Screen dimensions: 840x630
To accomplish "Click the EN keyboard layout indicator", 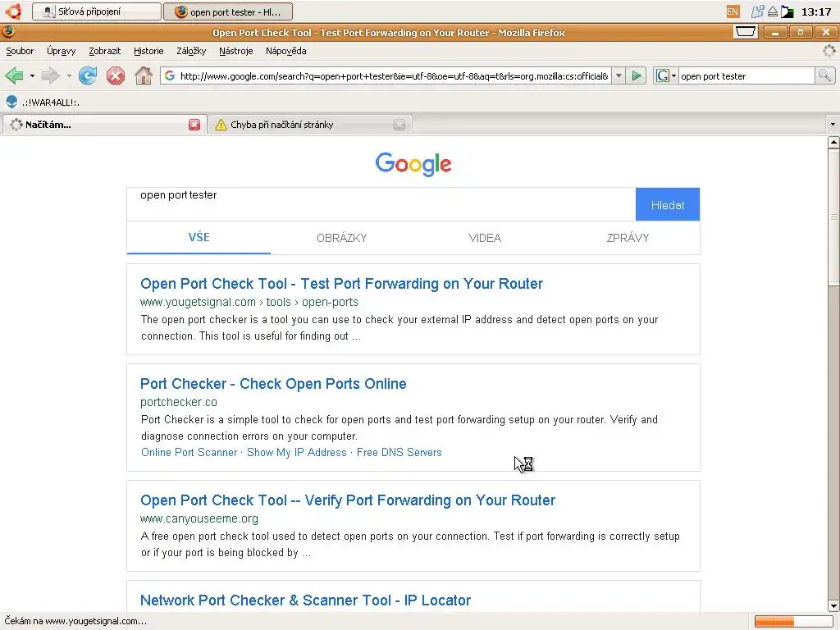I will [x=733, y=11].
